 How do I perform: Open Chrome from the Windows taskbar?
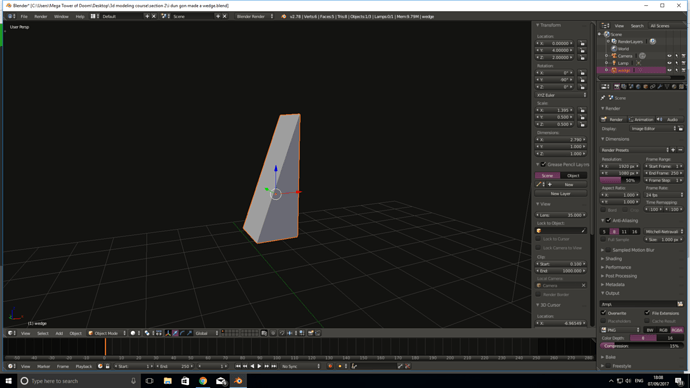click(x=203, y=381)
